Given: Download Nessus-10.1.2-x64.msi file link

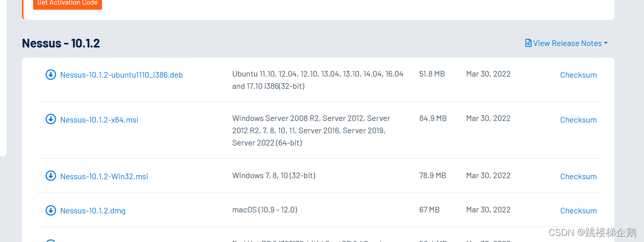Looking at the screenshot, I should click(99, 120).
